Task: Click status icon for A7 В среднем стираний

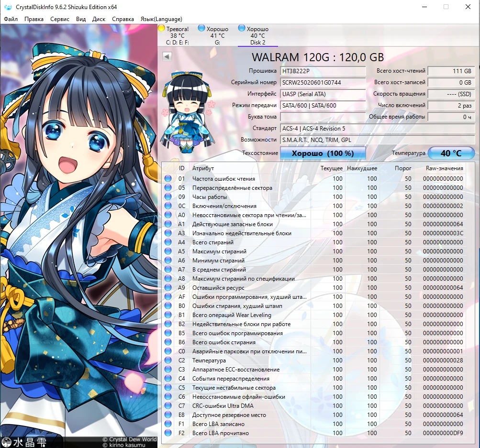Action: coord(168,269)
